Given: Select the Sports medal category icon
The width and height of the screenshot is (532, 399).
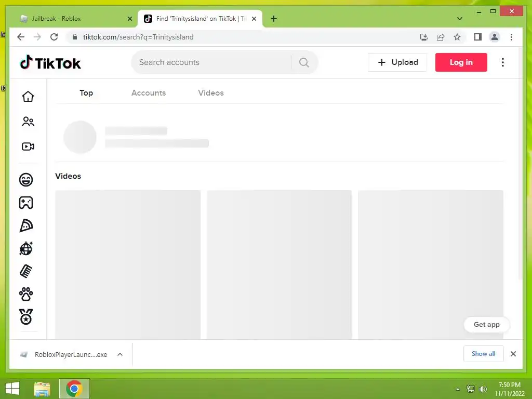Looking at the screenshot, I should pos(26,317).
